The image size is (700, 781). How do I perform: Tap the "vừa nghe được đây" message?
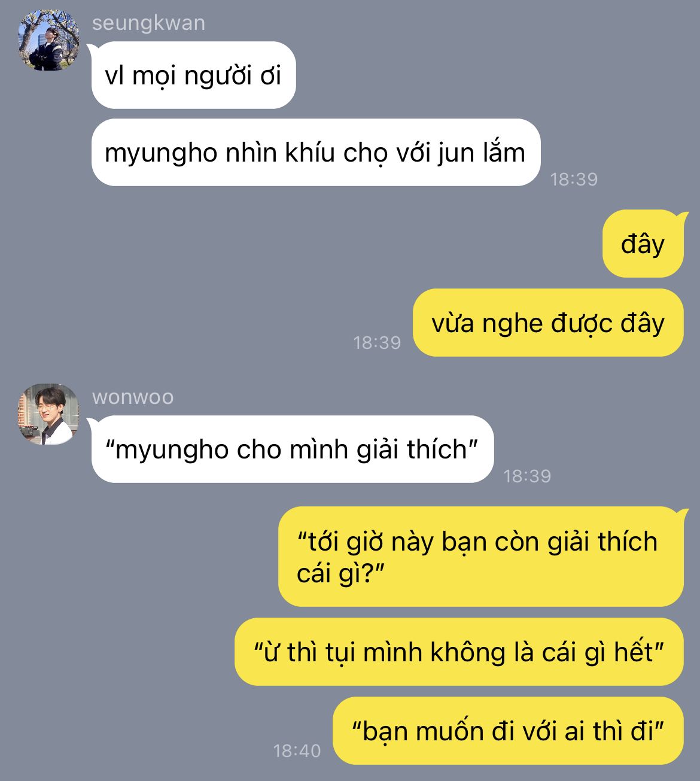pyautogui.click(x=548, y=323)
